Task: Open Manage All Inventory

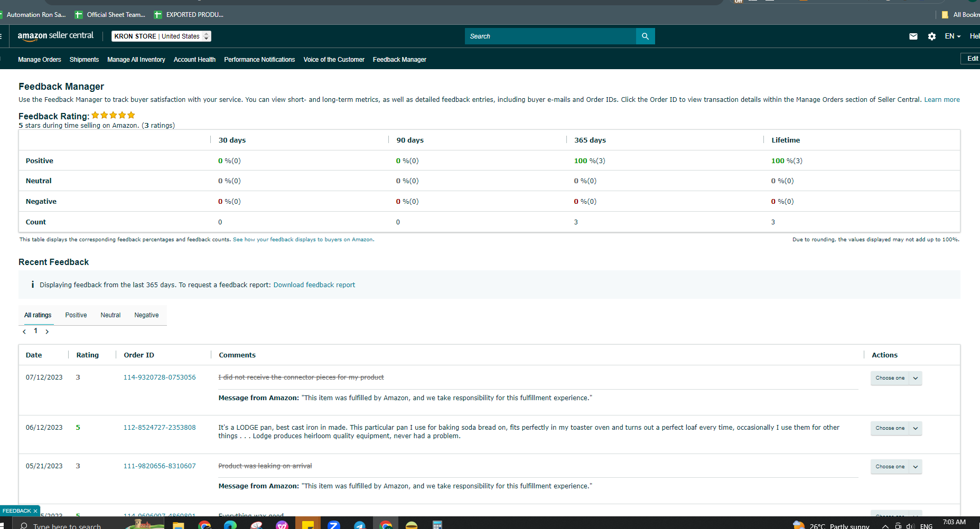Action: coord(136,60)
